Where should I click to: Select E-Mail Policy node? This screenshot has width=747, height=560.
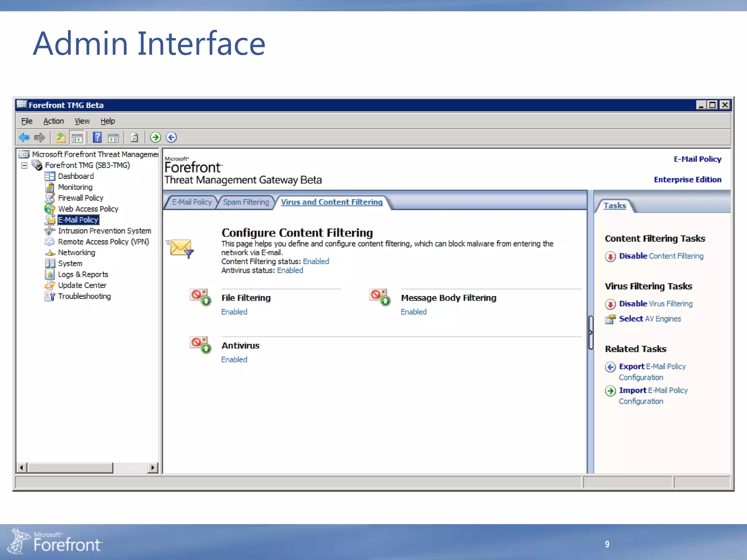(x=78, y=220)
